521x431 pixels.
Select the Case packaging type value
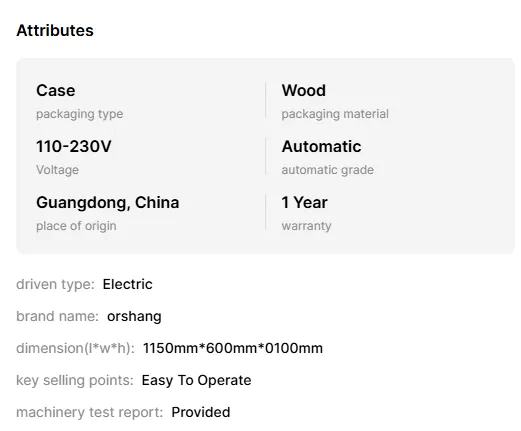[x=56, y=90]
